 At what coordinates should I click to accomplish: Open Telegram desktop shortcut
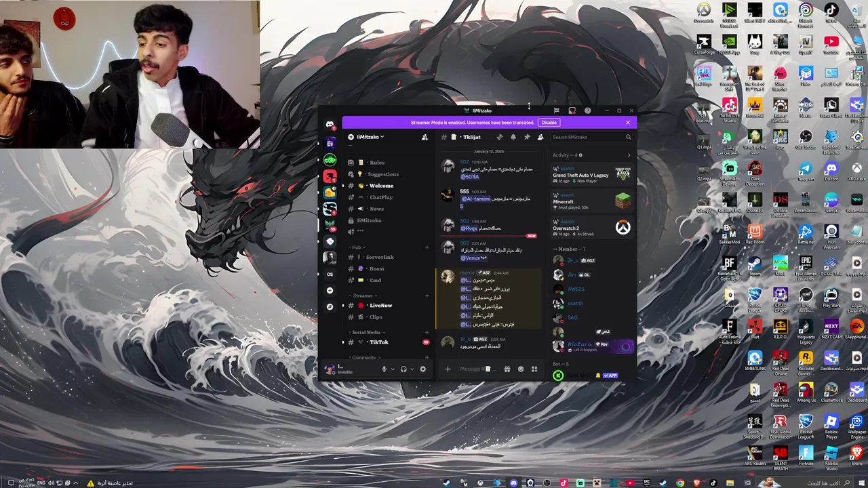(806, 171)
